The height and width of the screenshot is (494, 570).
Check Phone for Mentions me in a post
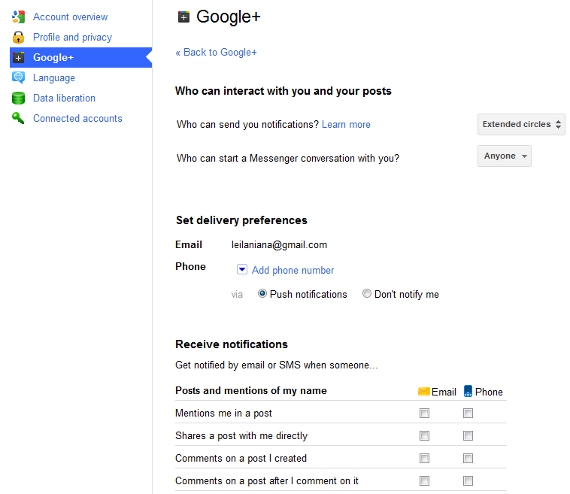(468, 413)
